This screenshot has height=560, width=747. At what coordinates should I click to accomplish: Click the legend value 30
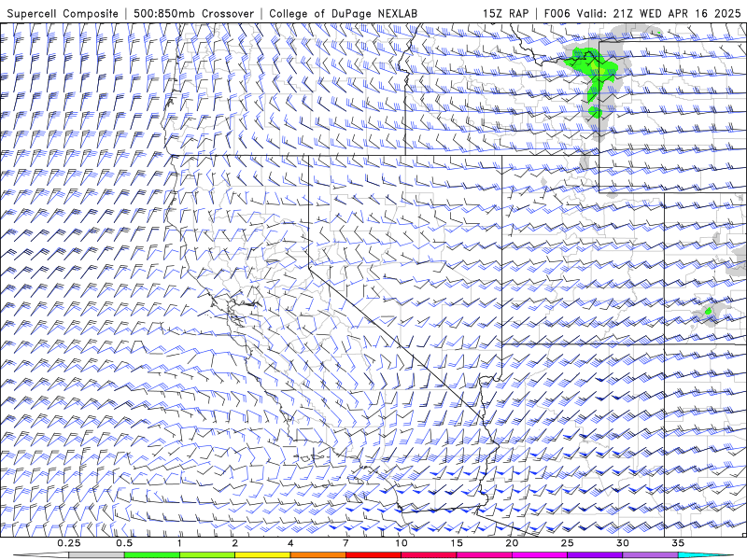pos(623,543)
